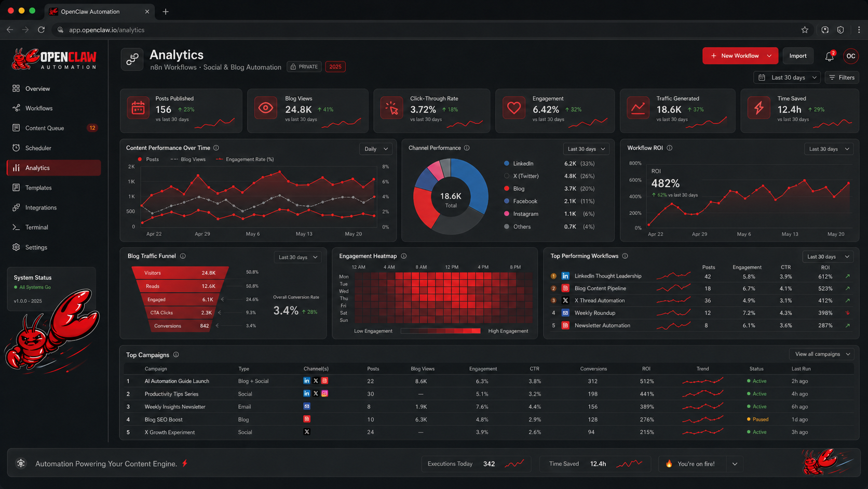Click the Import button
Image resolution: width=868 pixels, height=489 pixels.
point(798,56)
